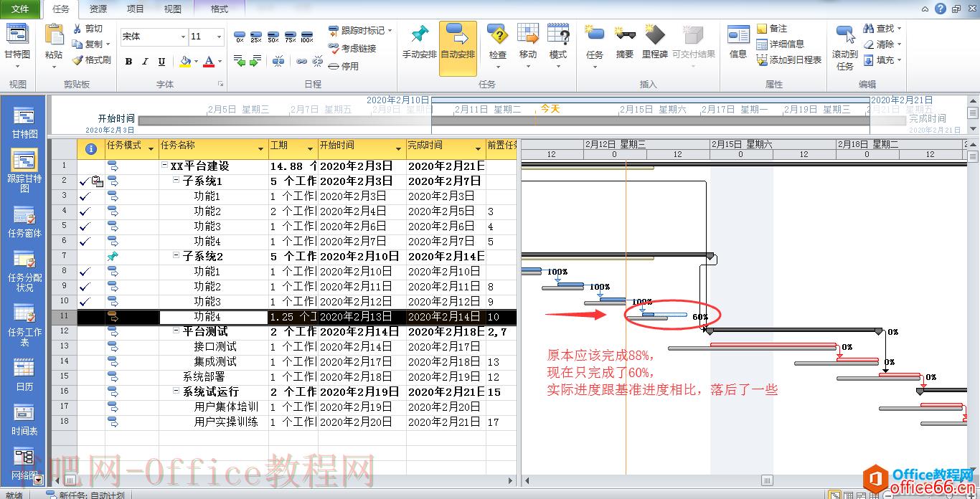Image resolution: width=980 pixels, height=499 pixels.
Task: Open 任务名称 column filter dropdown
Action: click(260, 149)
